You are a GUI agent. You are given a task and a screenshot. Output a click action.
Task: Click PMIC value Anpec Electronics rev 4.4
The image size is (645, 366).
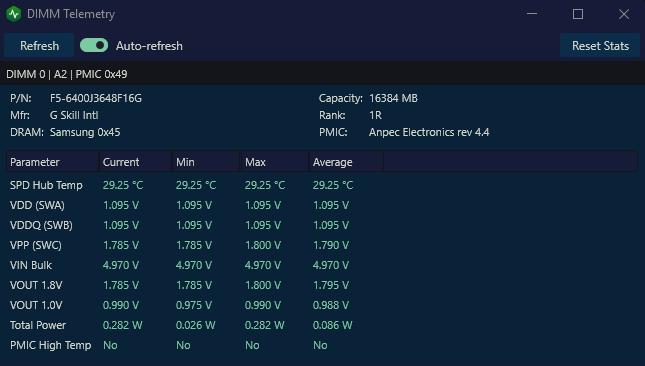(x=429, y=132)
